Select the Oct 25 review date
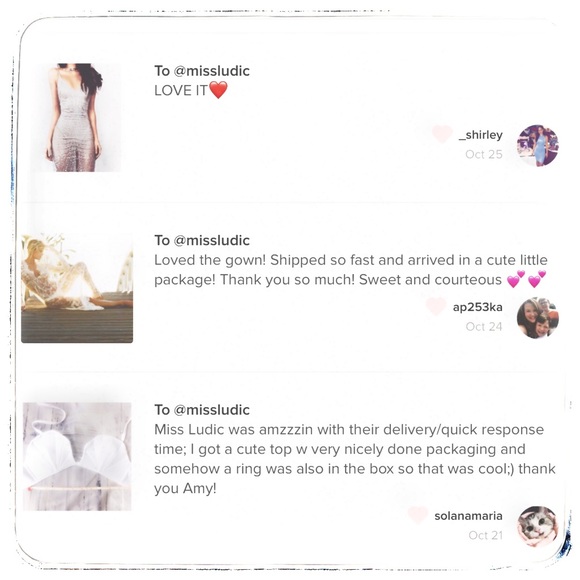The height and width of the screenshot is (580, 580). click(x=484, y=154)
